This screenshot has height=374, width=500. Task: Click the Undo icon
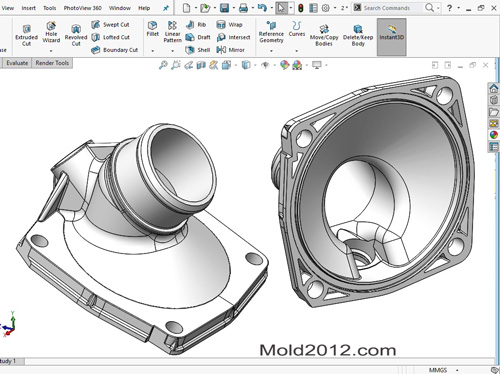coord(262,8)
